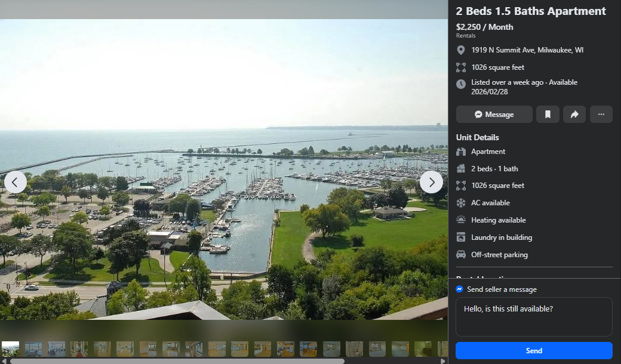Click the Apartment text under Unit Details

coord(488,152)
